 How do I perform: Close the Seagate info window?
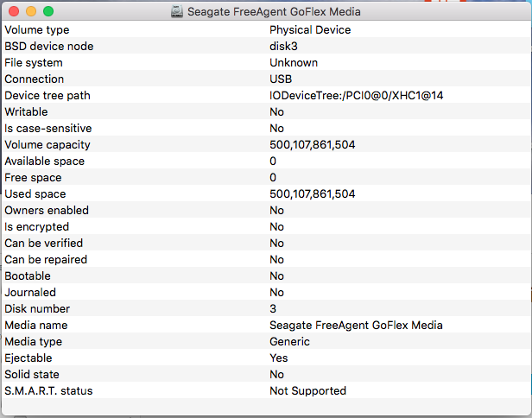(x=14, y=11)
